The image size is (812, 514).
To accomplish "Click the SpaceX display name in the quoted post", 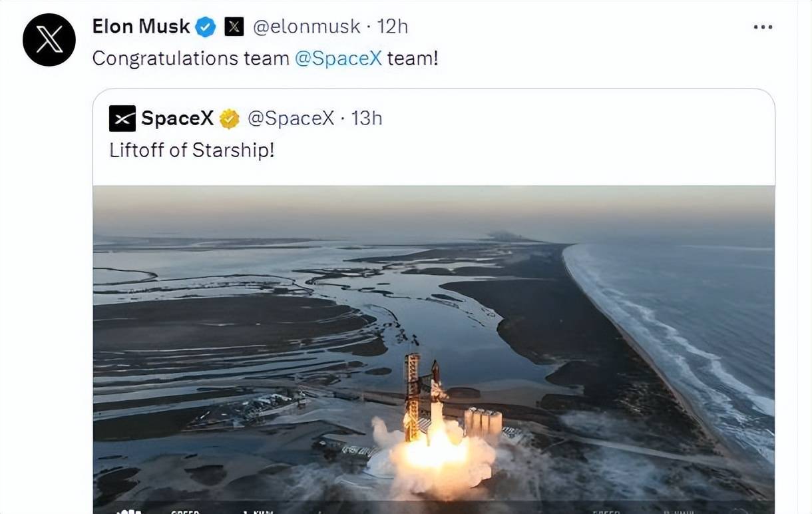I will point(177,119).
